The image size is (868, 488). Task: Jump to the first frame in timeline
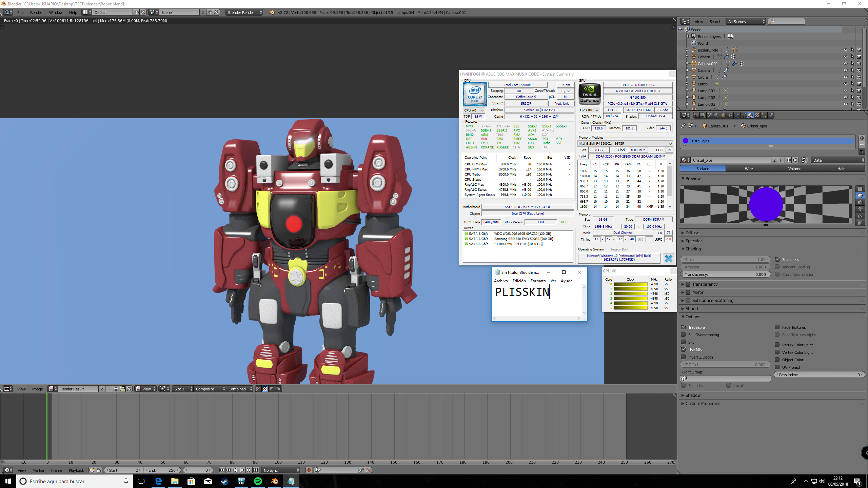click(222, 470)
